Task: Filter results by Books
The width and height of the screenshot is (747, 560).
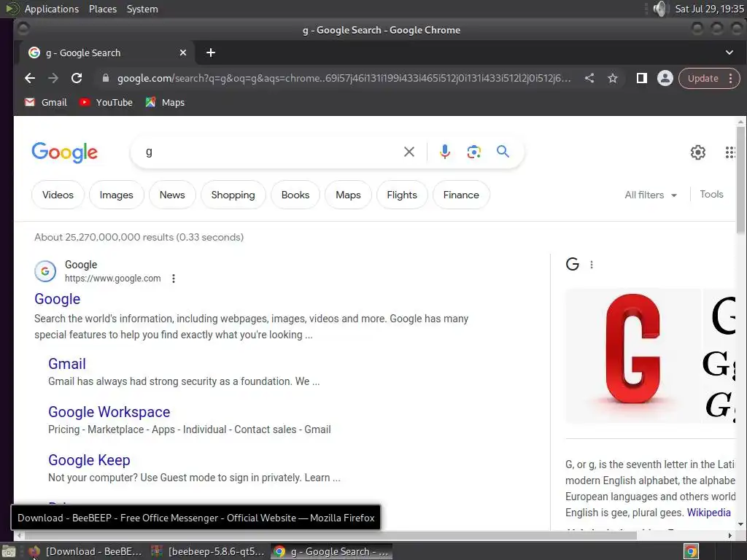Action: tap(295, 195)
